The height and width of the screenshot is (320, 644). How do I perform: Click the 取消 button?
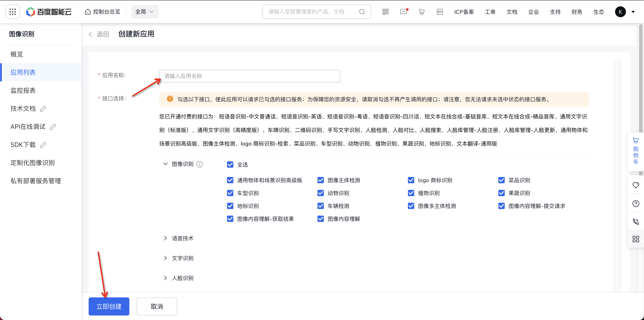pos(157,306)
